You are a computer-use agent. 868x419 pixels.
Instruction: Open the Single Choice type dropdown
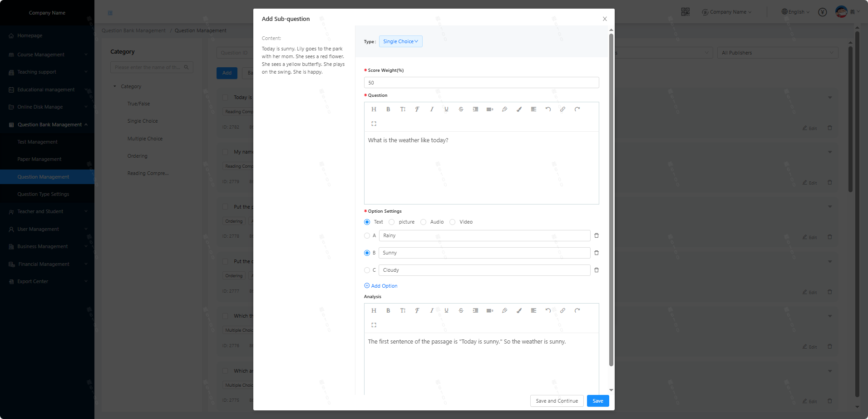400,41
